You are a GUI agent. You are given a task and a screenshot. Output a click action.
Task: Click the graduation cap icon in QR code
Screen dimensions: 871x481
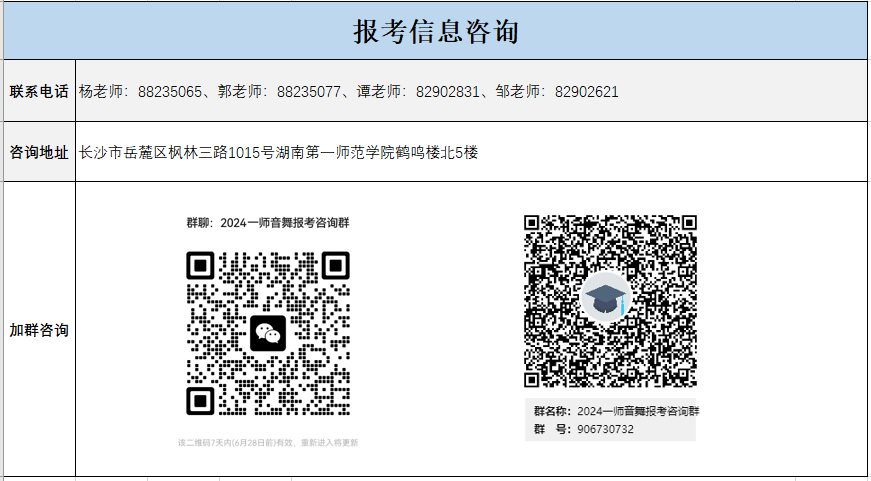(607, 298)
